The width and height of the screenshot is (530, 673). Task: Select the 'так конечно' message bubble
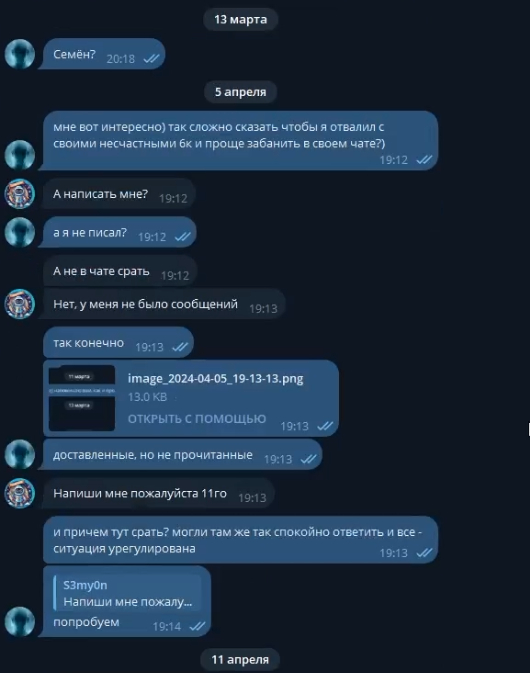point(118,343)
